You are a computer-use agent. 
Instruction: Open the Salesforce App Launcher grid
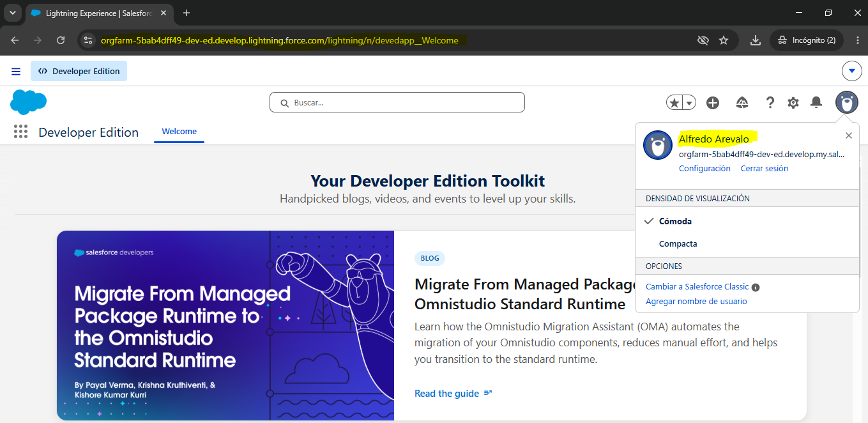(20, 132)
